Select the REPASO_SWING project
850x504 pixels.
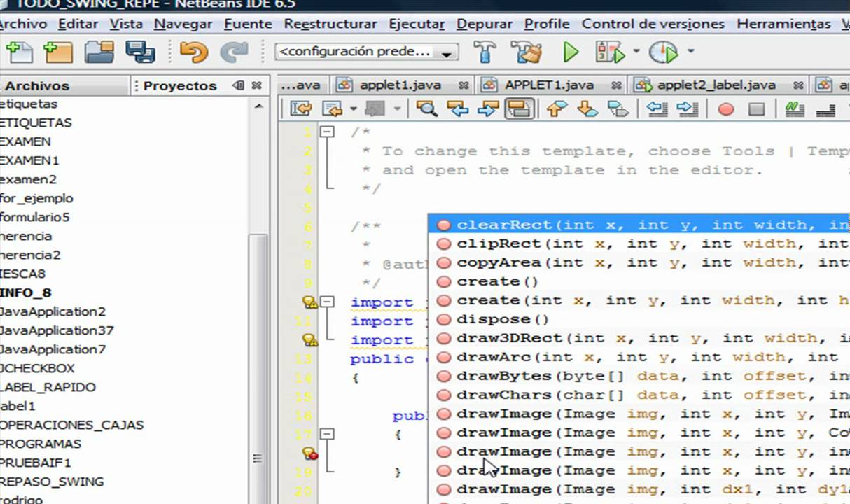(52, 482)
